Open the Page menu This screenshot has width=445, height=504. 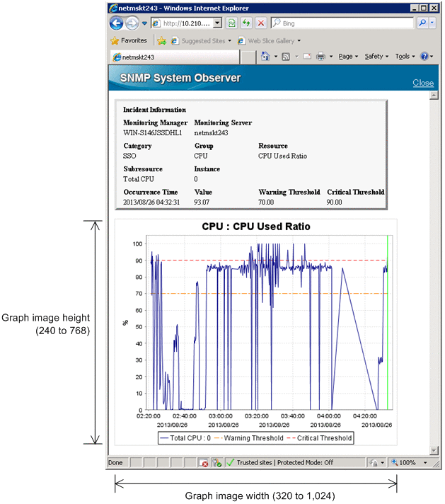click(x=348, y=56)
